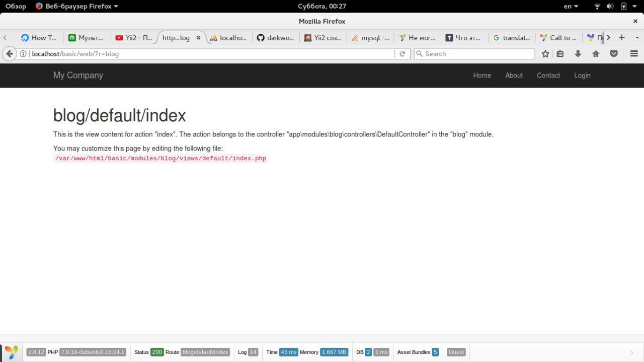Click the DB 1 ms duration badge
The width and height of the screenshot is (644, 362).
pos(381,352)
